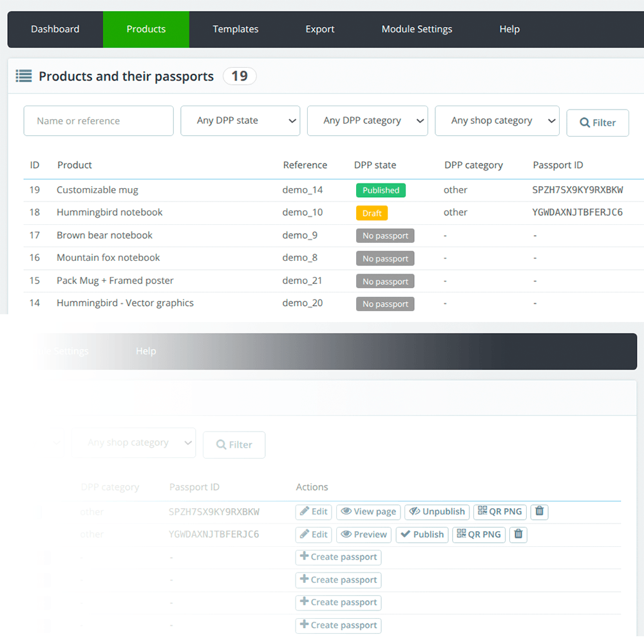
Task: Go to Module Settings tab
Action: 417,29
